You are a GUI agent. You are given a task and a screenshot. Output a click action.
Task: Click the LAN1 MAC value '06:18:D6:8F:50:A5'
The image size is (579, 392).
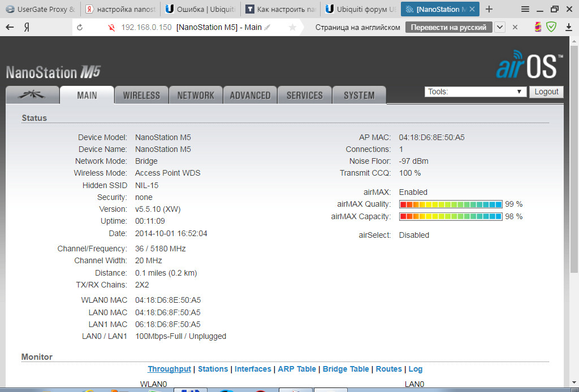click(167, 324)
